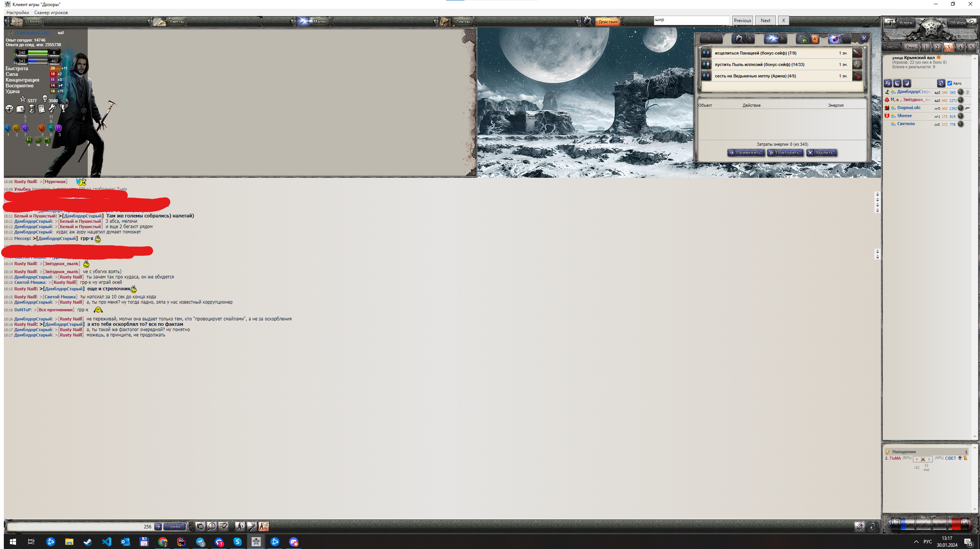
Task: Toggle the Авто checkbox
Action: 949,83
